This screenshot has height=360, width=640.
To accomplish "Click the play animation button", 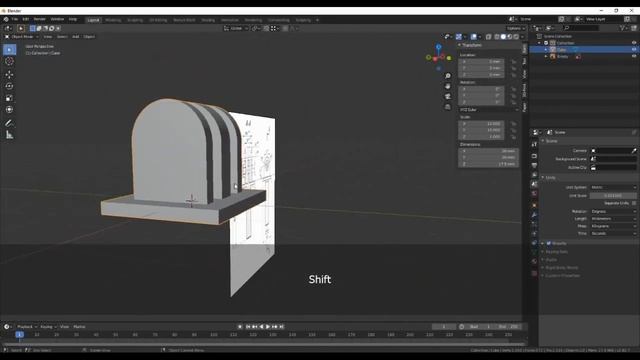I will (268, 327).
